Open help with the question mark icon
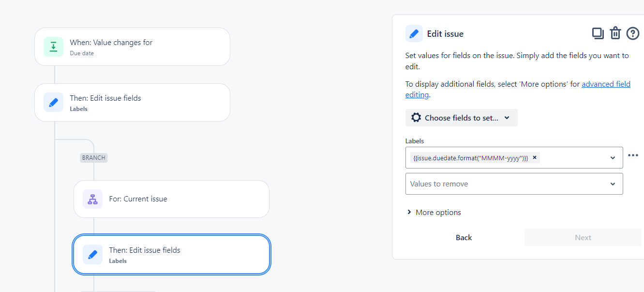The image size is (644, 292). [633, 33]
